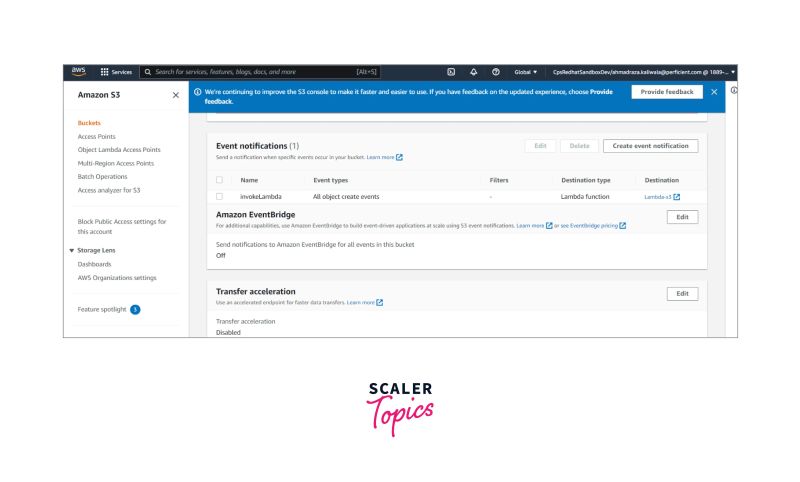The height and width of the screenshot is (482, 800).
Task: Select all event notifications checkbox
Action: point(219,180)
